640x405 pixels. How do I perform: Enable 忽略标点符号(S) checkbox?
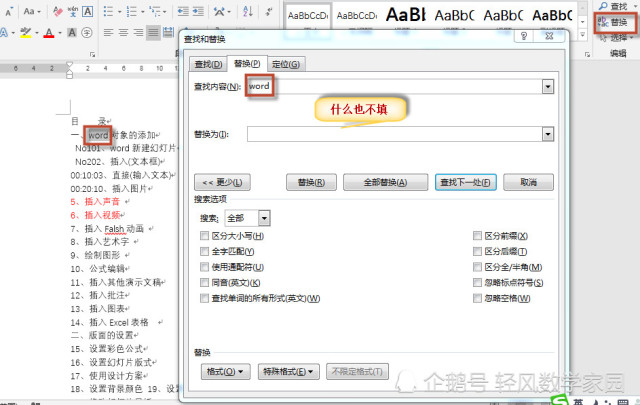(477, 283)
